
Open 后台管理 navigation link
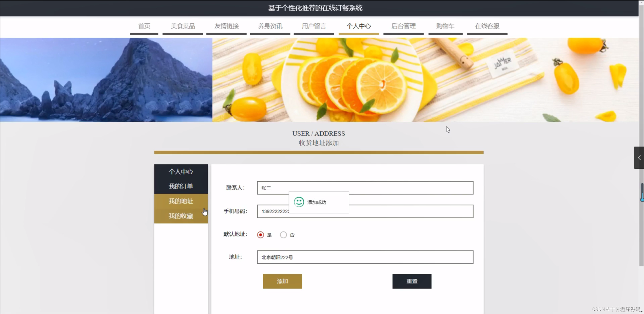pos(404,26)
